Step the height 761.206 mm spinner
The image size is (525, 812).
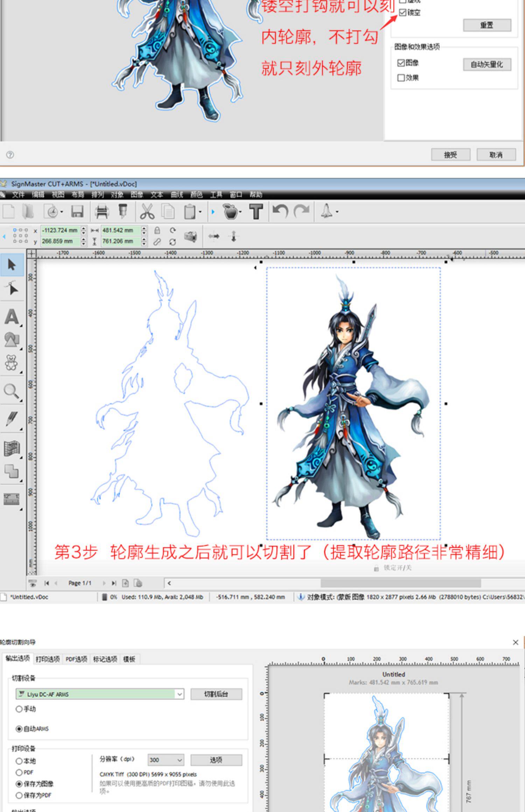tap(144, 241)
